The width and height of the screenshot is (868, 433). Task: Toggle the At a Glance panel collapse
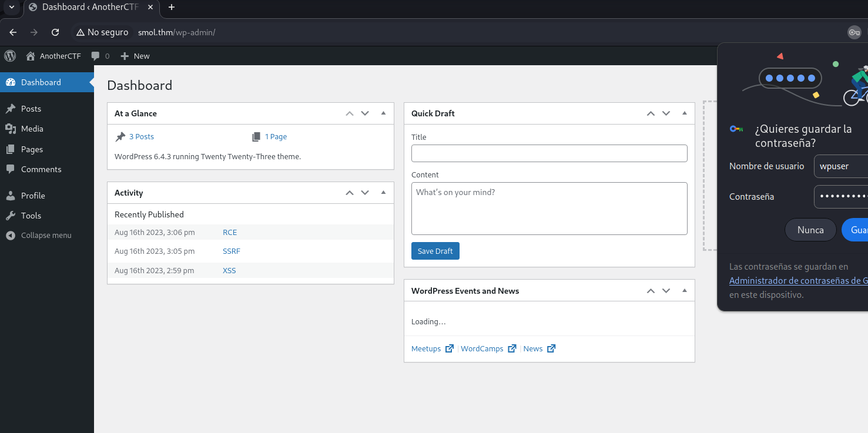tap(383, 113)
